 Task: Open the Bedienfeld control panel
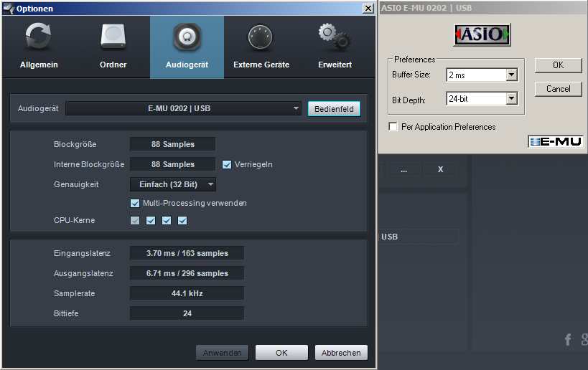pos(334,109)
